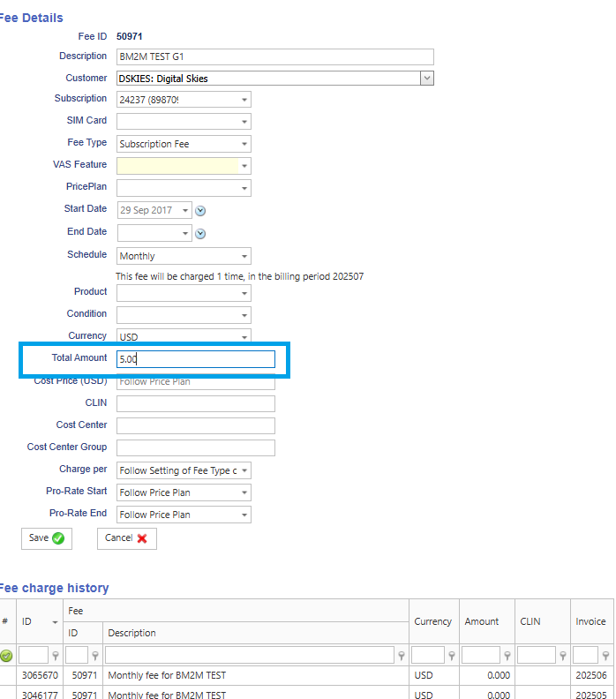Click filter pin icon next to ID column filter

click(x=56, y=656)
